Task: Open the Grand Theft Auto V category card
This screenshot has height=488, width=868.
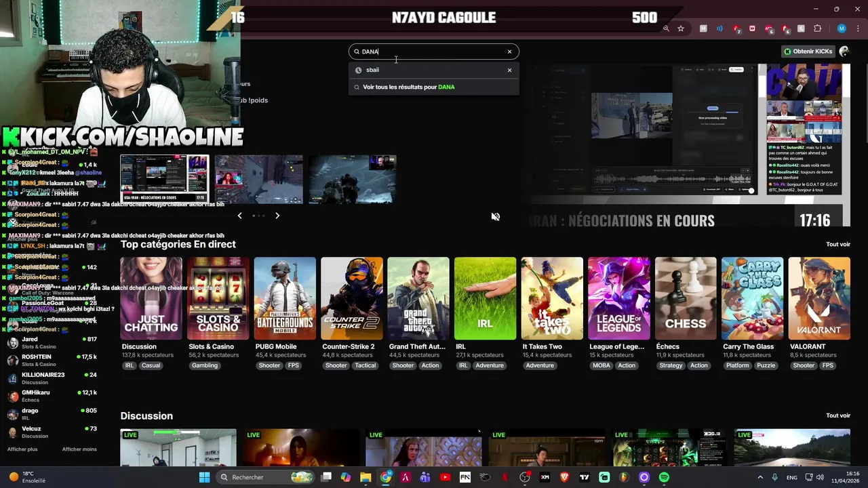Action: point(418,298)
